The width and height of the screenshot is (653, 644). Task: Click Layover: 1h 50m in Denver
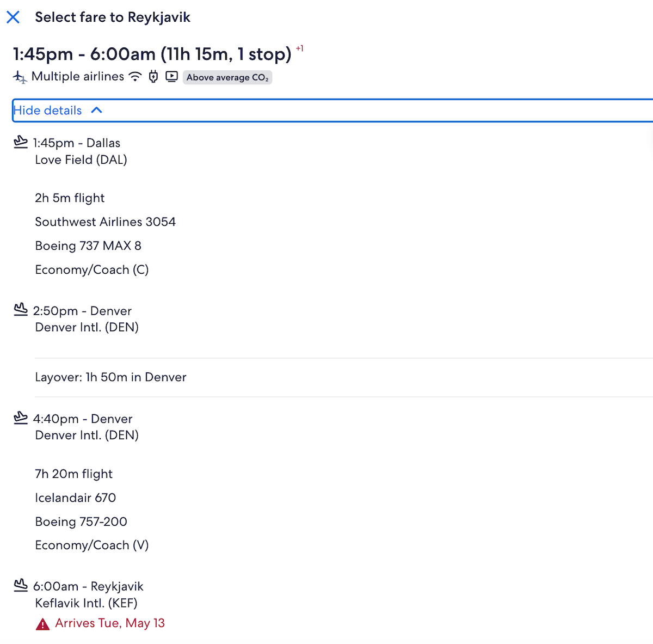coord(110,377)
